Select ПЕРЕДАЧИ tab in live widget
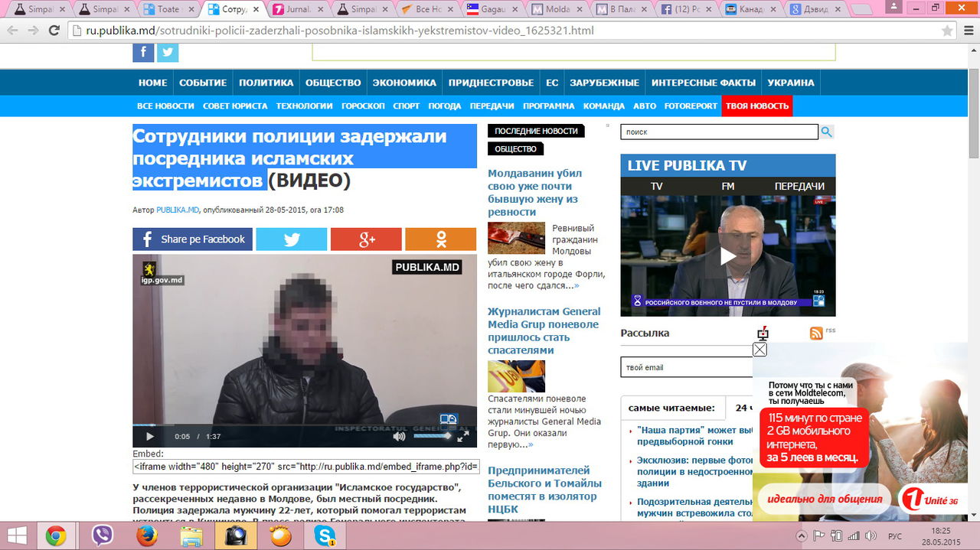Screen dimensions: 980x550 tap(799, 186)
